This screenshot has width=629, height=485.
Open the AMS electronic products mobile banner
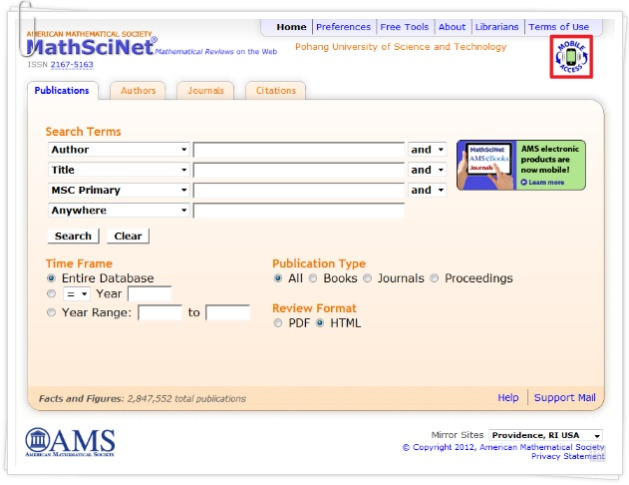click(x=521, y=165)
